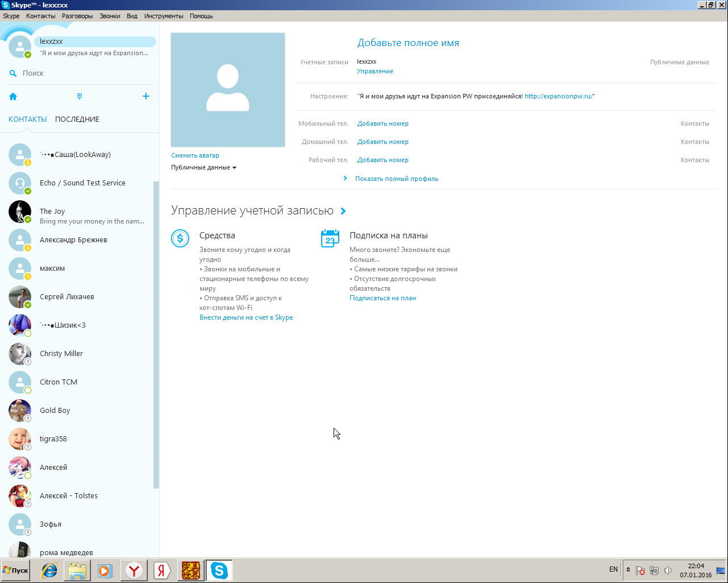This screenshot has width=728, height=583.
Task: Select contact Зофья
Action: point(80,524)
